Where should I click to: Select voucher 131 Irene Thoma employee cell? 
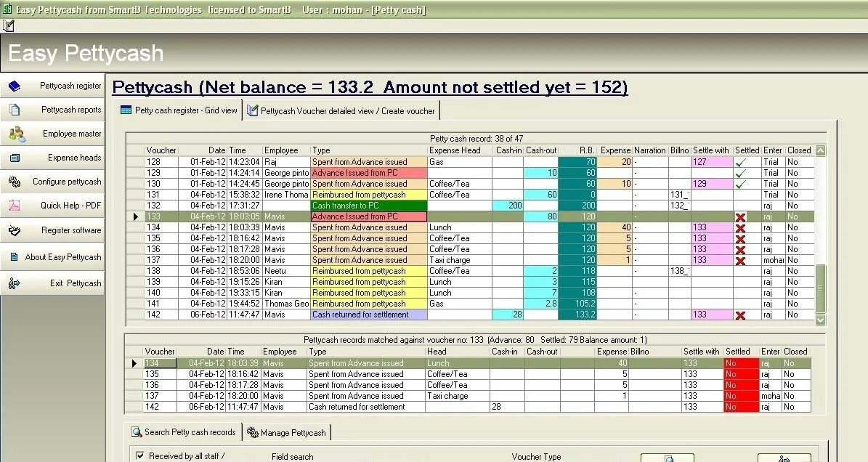tap(286, 195)
